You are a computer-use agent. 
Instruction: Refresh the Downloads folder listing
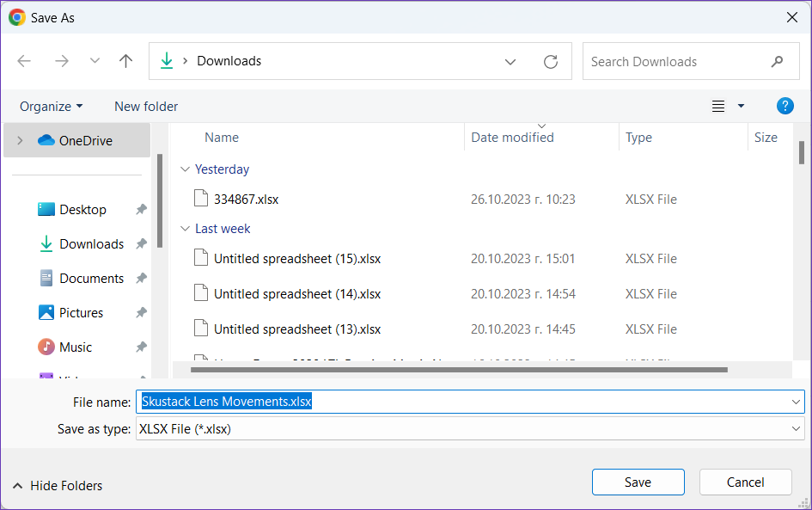point(551,62)
